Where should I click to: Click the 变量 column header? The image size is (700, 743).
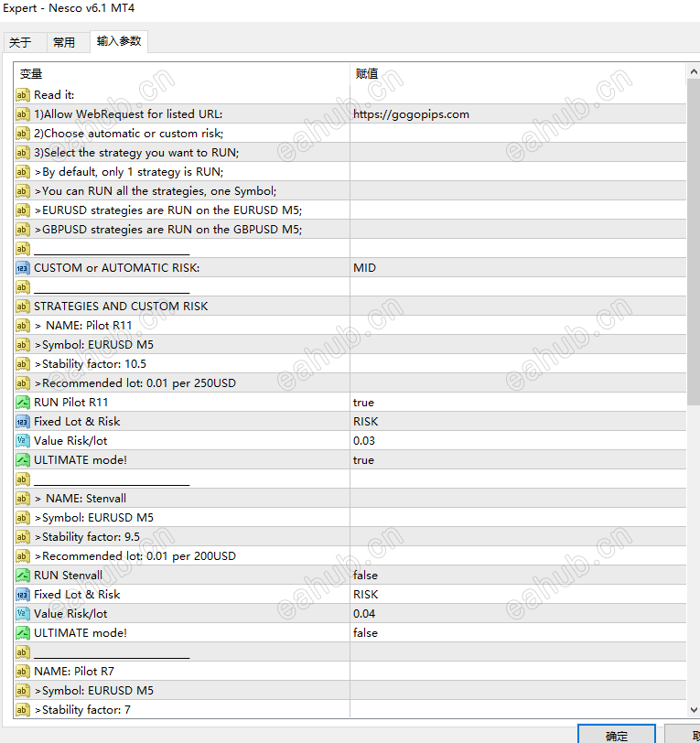[x=182, y=74]
